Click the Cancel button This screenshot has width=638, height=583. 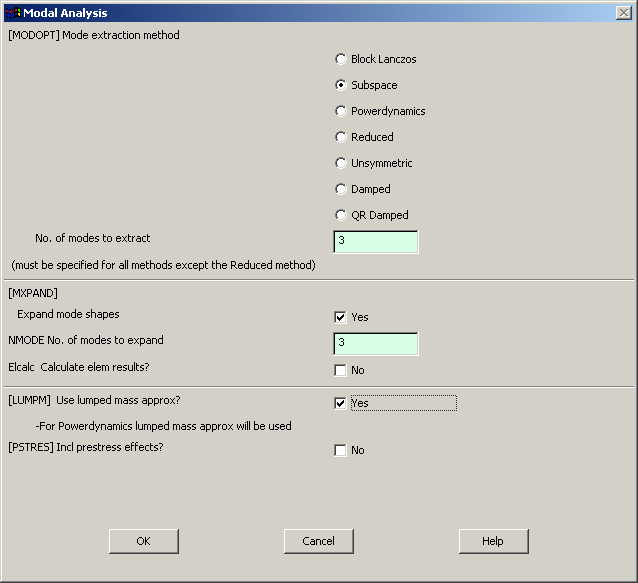tap(319, 541)
